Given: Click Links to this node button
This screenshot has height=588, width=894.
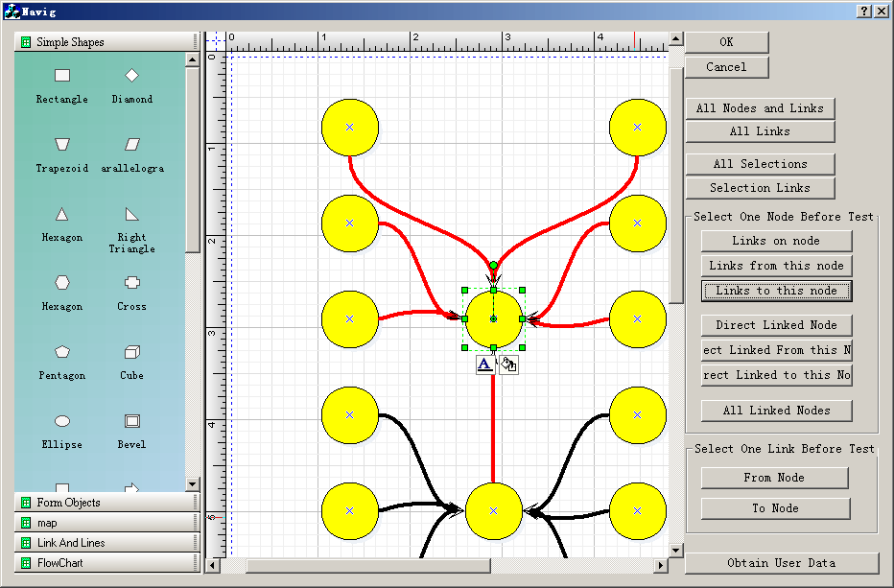Looking at the screenshot, I should tap(776, 291).
